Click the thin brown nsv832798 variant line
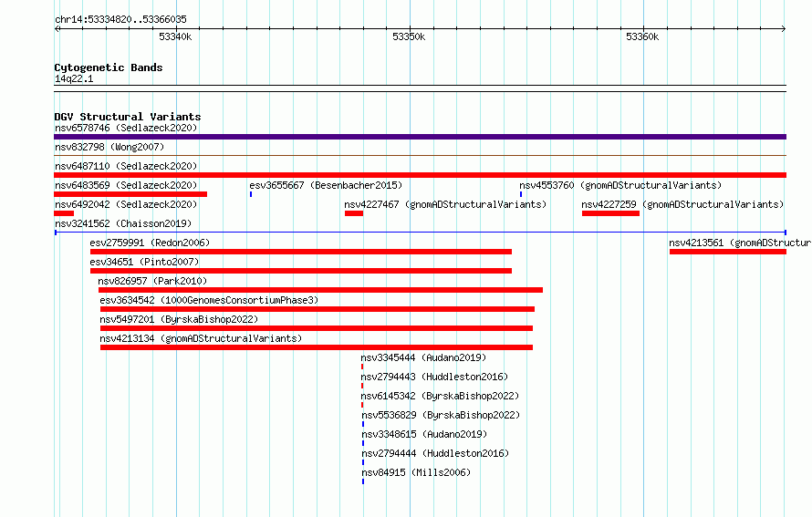The image size is (812, 517). coord(420,155)
